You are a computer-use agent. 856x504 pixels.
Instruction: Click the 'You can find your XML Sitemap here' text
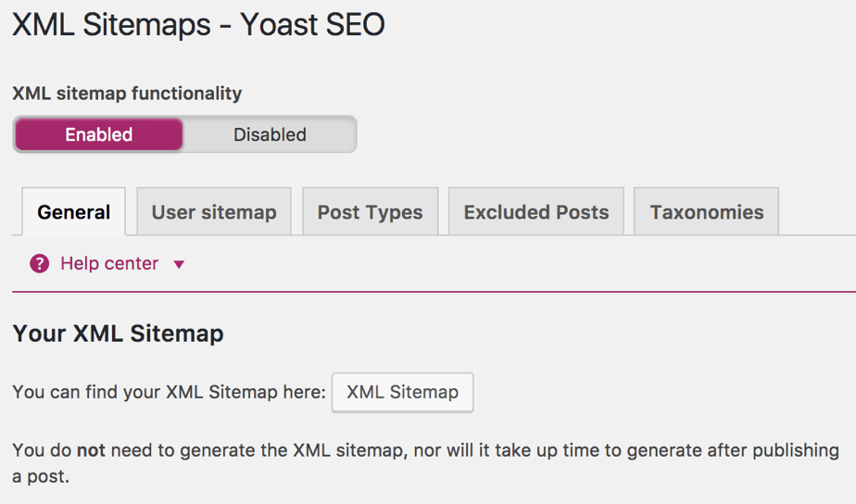coord(169,392)
